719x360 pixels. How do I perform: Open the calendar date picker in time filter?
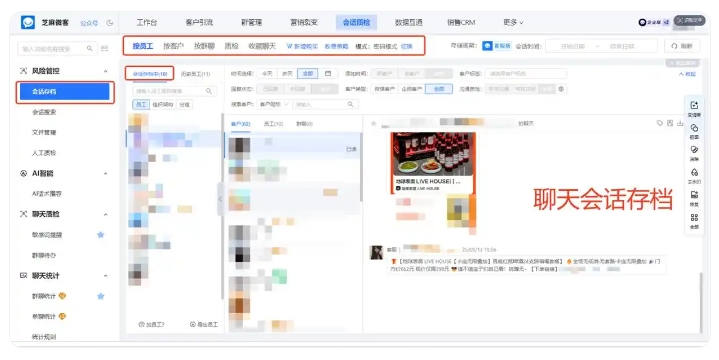click(328, 73)
